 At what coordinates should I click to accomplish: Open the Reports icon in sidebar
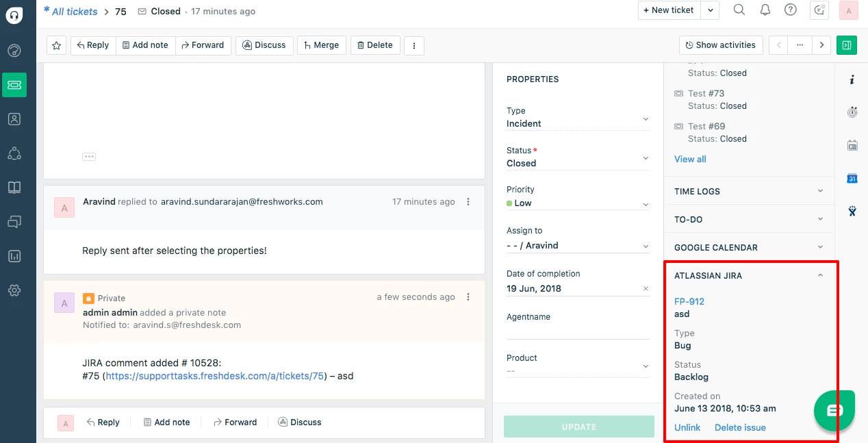coord(14,256)
